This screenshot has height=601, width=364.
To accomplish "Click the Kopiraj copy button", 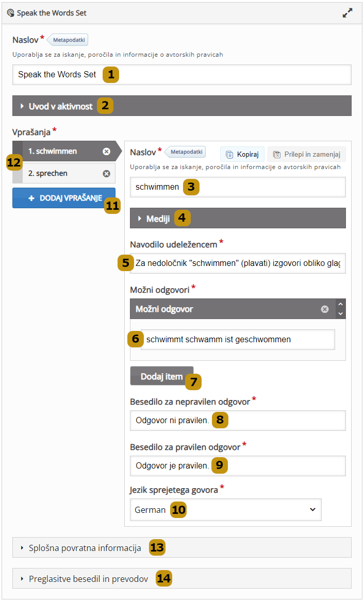I will [242, 154].
